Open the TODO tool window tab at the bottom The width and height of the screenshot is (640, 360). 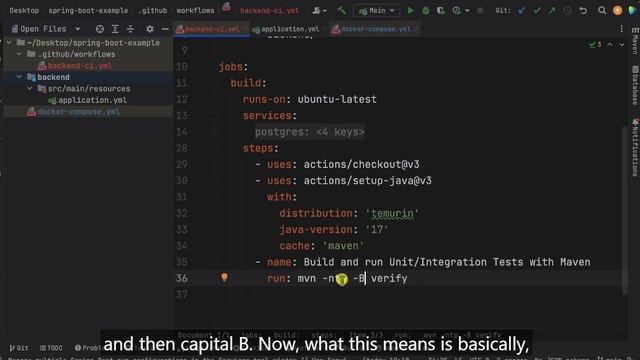(x=51, y=348)
